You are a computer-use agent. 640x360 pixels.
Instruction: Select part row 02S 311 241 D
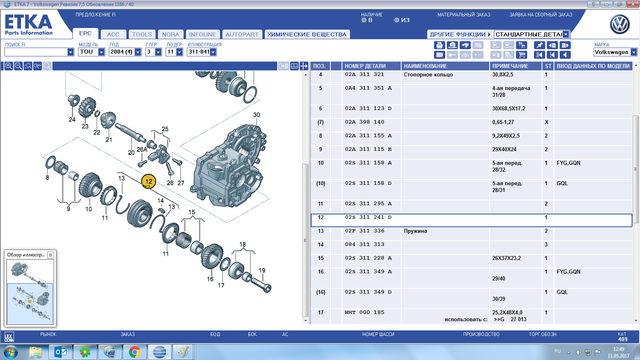(x=471, y=220)
